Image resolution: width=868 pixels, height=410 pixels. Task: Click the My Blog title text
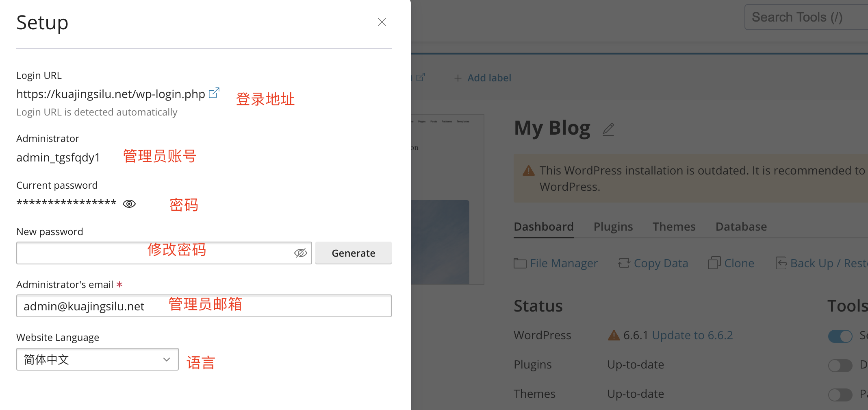552,128
